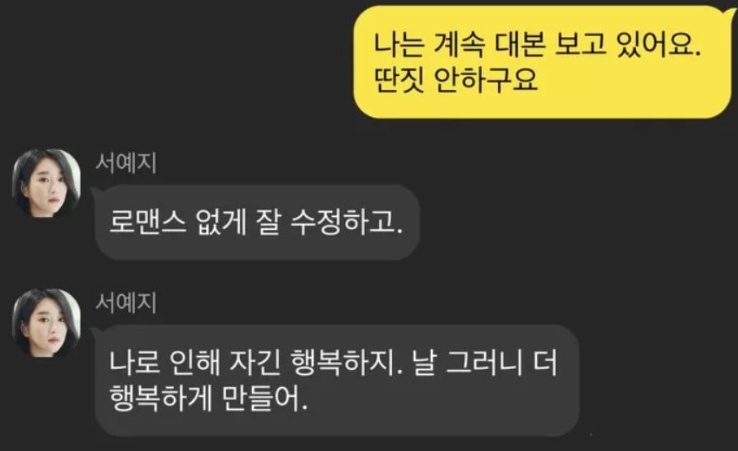The height and width of the screenshot is (451, 738).
Task: Click the word 로맨스 in the grey bubble
Action: click(148, 222)
